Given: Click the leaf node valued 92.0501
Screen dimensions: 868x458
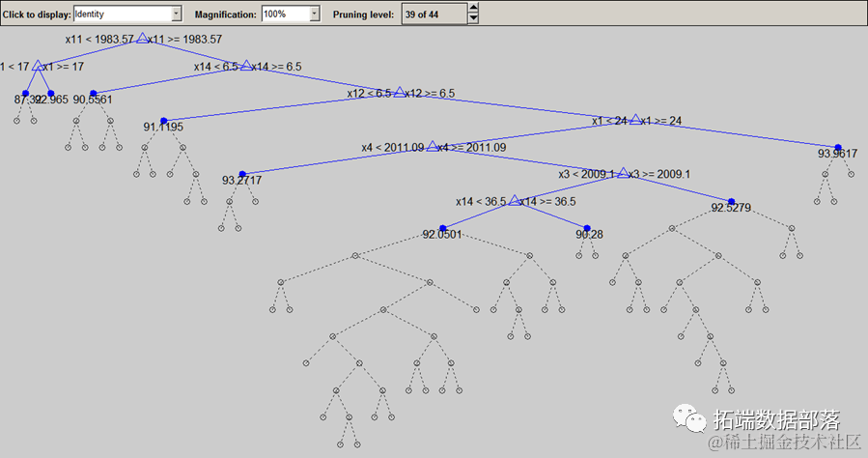Looking at the screenshot, I should [x=442, y=228].
